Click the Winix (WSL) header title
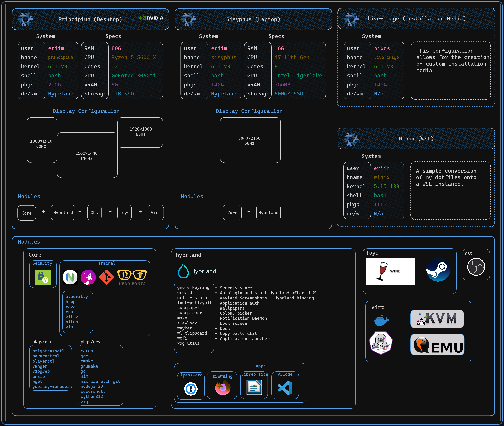Image resolution: width=504 pixels, height=426 pixels. (x=416, y=139)
